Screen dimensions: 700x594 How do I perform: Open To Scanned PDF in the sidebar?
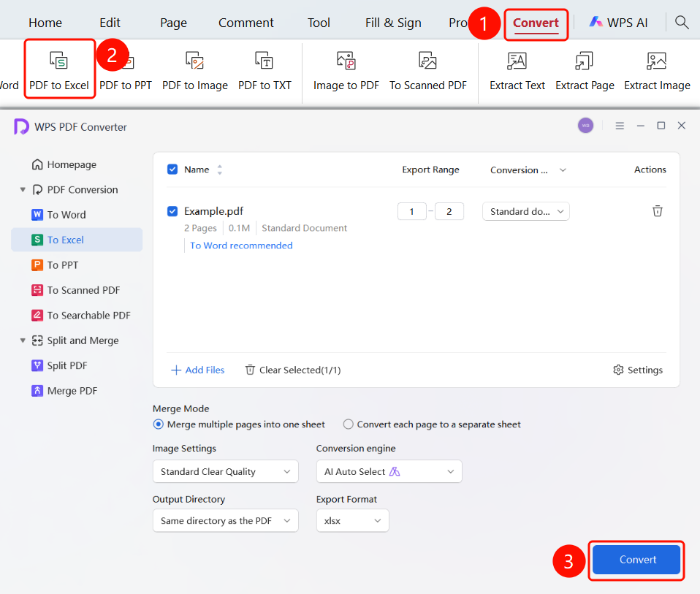point(76,290)
